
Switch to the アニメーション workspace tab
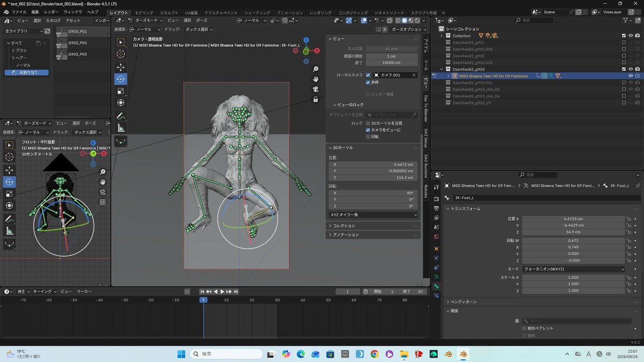(290, 12)
